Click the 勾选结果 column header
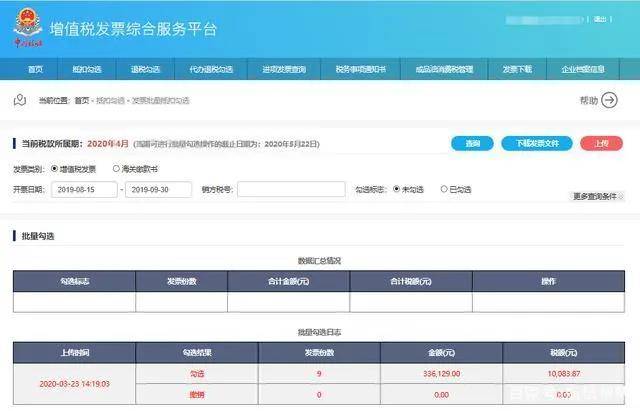 (197, 353)
